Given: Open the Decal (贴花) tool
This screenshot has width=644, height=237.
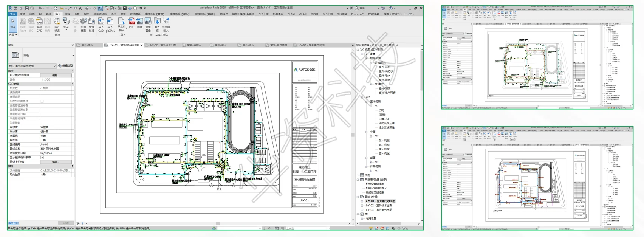Looking at the screenshot, I should coord(66,23).
